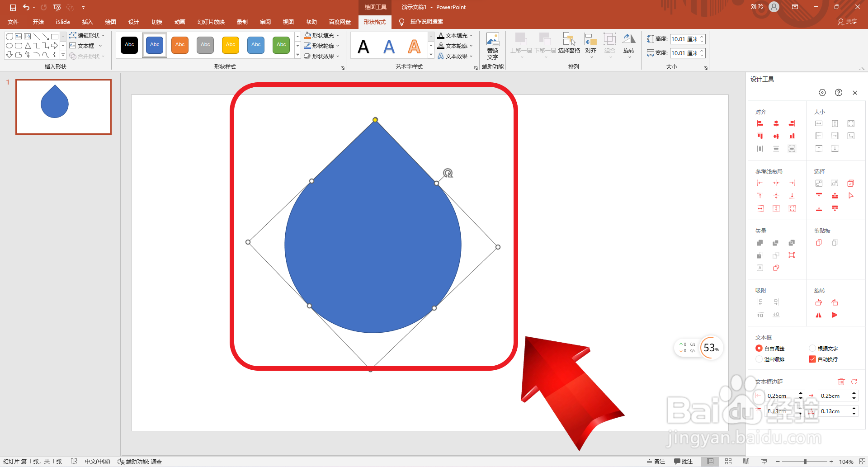This screenshot has height=467, width=868.
Task: Select green Abc shape style swatch
Action: pos(281,45)
